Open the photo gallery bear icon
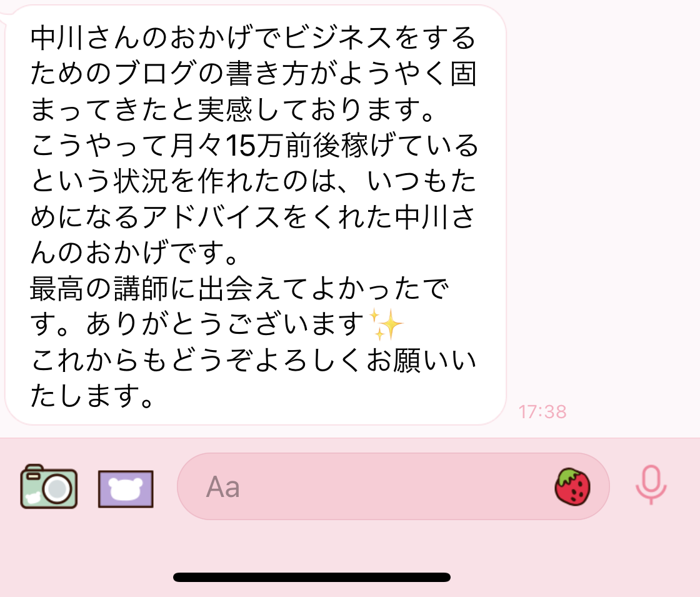 (x=126, y=489)
